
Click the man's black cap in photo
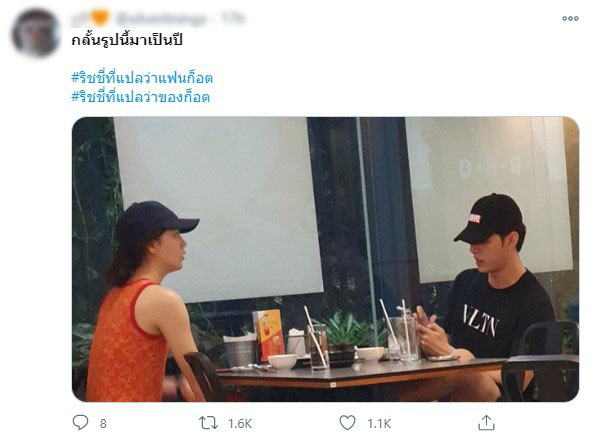(488, 219)
